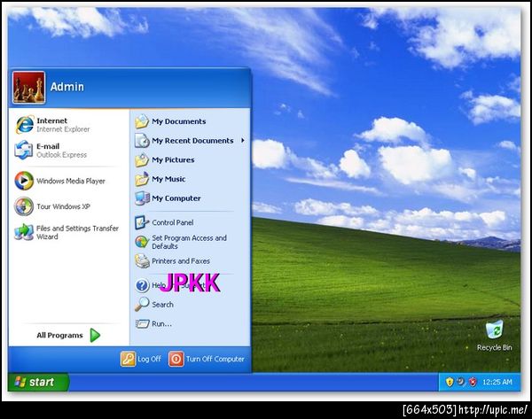
Task: Launch Outlook Express E-mail icon
Action: 24,150
